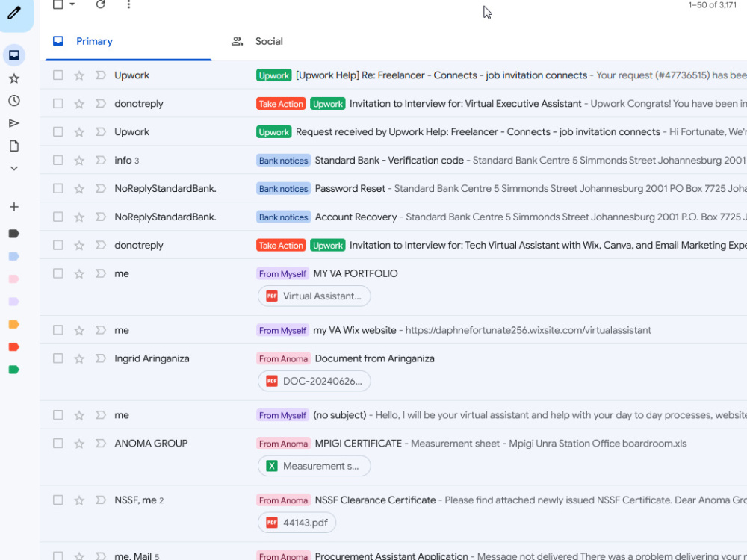Open the three-dot More options menu
The width and height of the screenshot is (747, 560).
tap(128, 4)
